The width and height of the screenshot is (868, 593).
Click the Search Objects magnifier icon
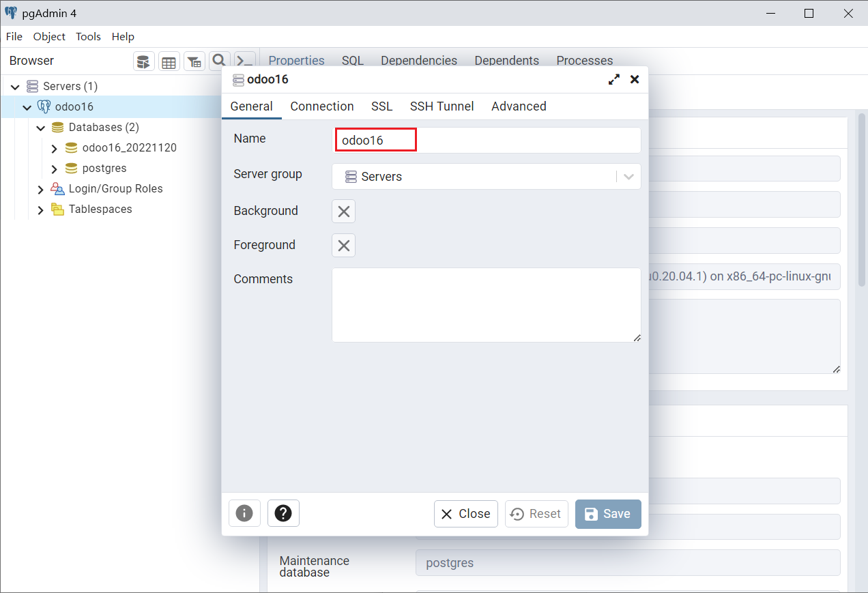coord(219,61)
